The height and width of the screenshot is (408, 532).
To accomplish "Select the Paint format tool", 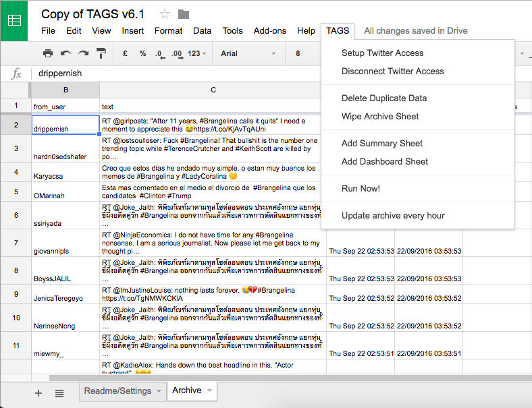I will click(x=101, y=53).
